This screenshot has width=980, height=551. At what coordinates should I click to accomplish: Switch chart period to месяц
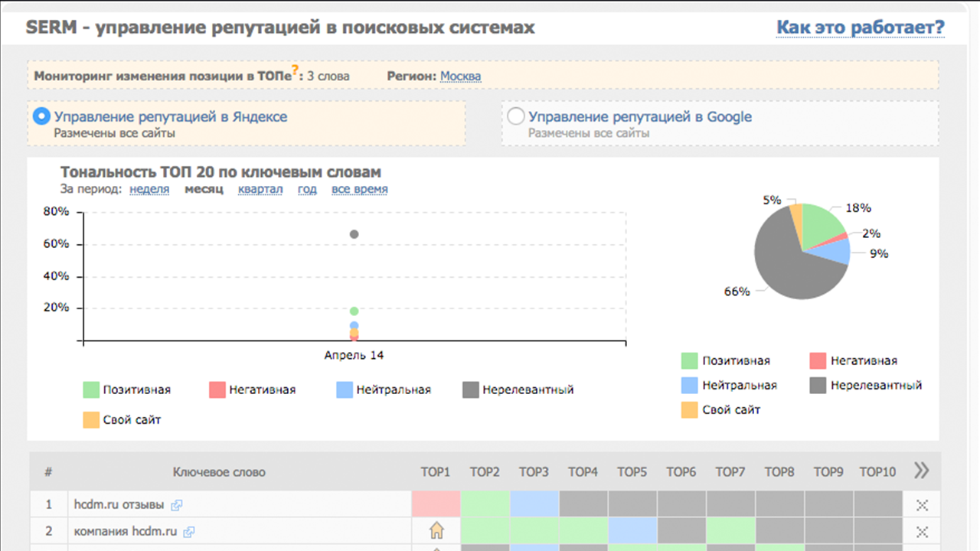(x=204, y=189)
